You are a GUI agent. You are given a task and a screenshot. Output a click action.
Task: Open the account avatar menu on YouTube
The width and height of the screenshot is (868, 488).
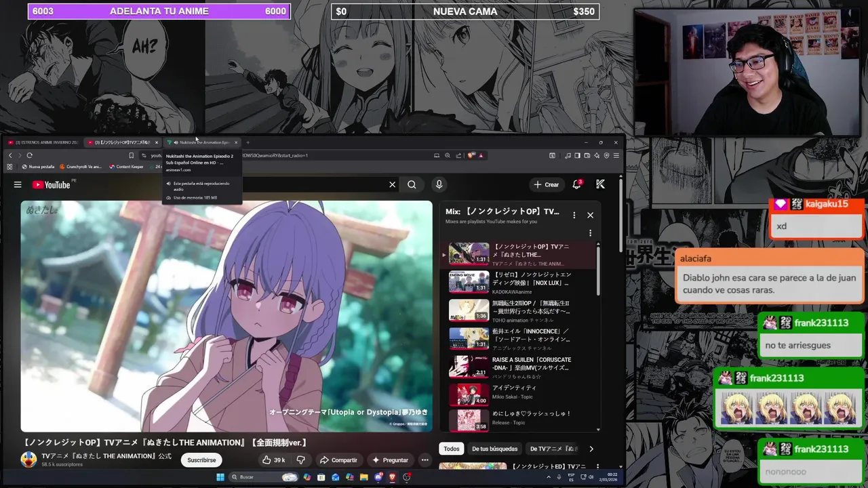(600, 184)
